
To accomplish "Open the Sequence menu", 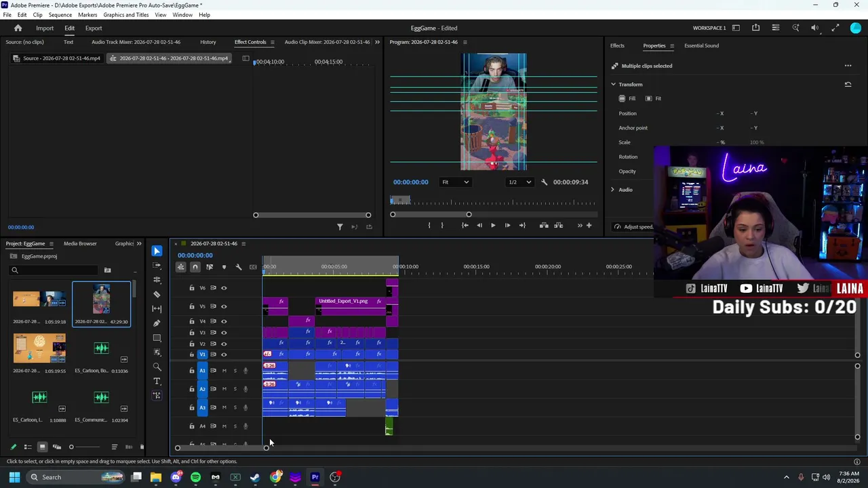I will (60, 15).
